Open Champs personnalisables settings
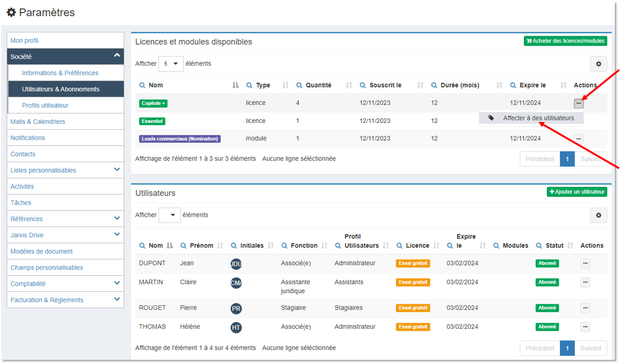The height and width of the screenshot is (364, 620). click(x=65, y=268)
